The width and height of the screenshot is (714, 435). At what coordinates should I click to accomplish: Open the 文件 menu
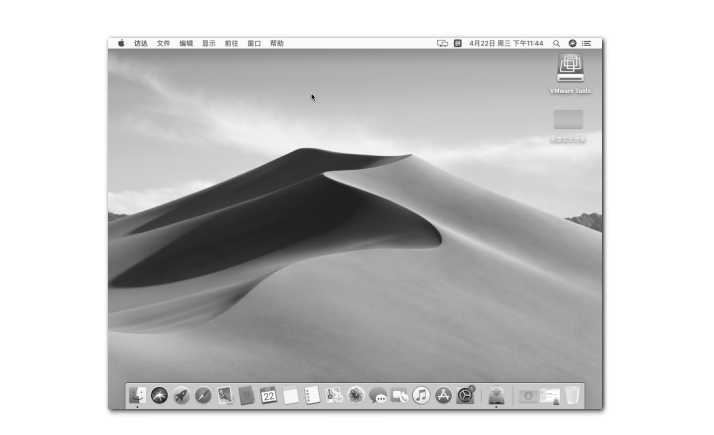(163, 43)
